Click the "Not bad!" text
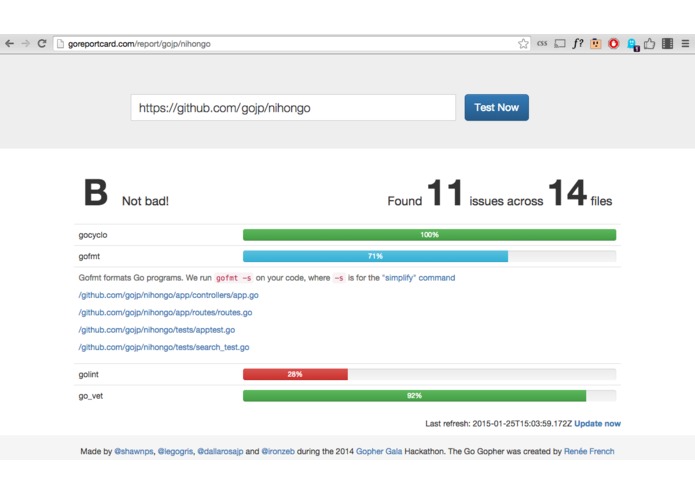695x494 pixels. [x=145, y=201]
